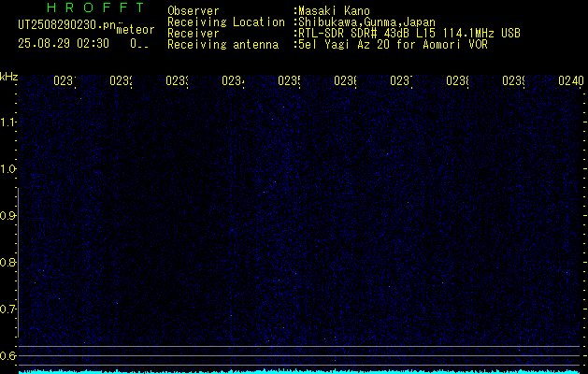Image resolution: width=588 pixels, height=374 pixels.
Task: Click RTL-SDR SDR# 43dB receiver details
Action: [409, 34]
